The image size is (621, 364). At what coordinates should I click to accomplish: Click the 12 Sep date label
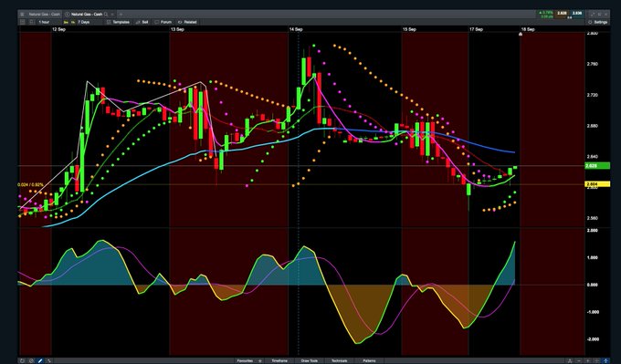coord(58,29)
